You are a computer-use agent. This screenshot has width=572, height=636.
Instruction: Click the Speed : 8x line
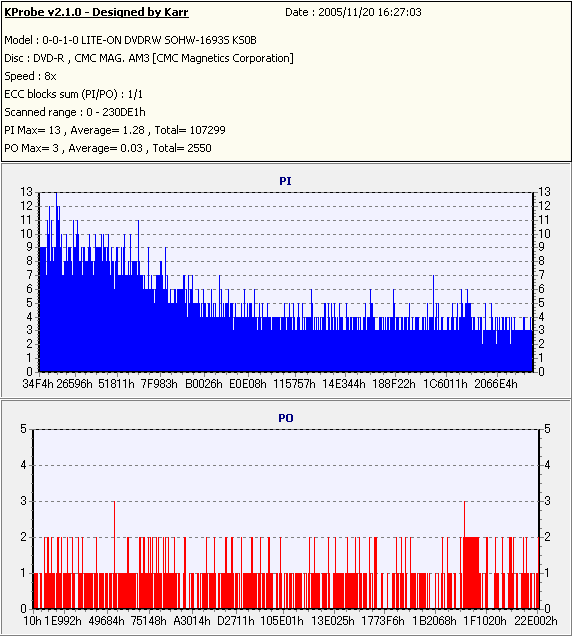pyautogui.click(x=30, y=76)
